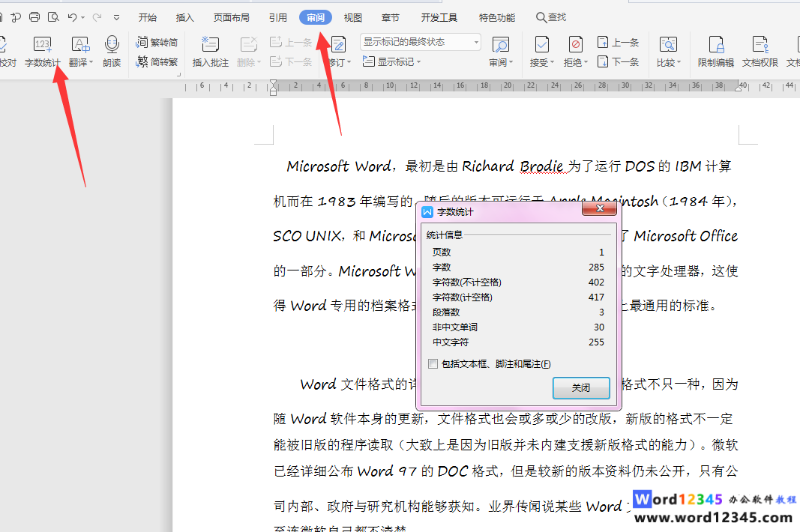Image resolution: width=800 pixels, height=532 pixels.
Task: Click the 非中文单词 30 row
Action: [518, 327]
